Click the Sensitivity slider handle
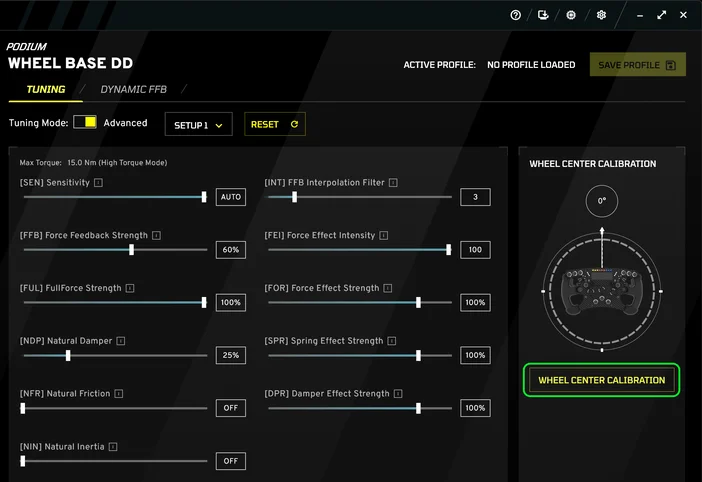This screenshot has width=702, height=482. (204, 197)
